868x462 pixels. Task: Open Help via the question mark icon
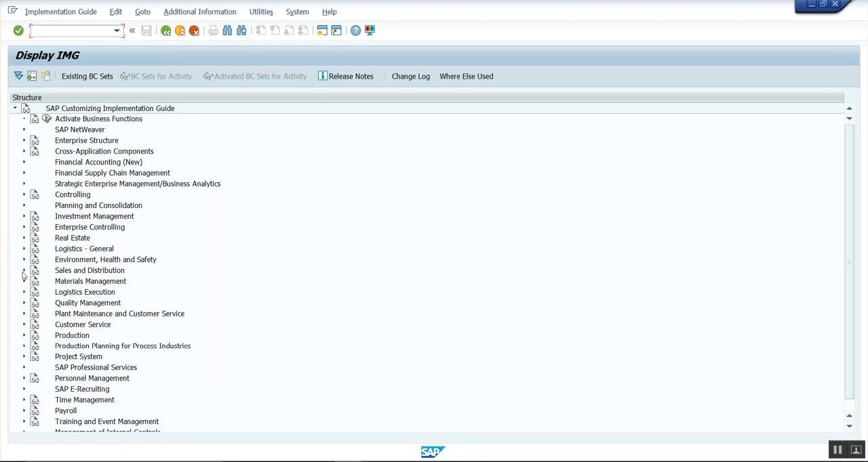point(355,30)
